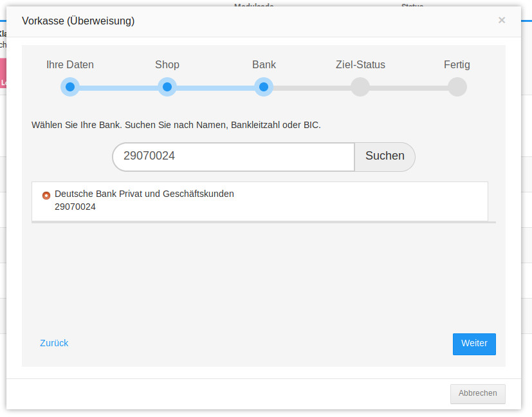
Task: Select the Ihre Daten step label
Action: [x=70, y=65]
